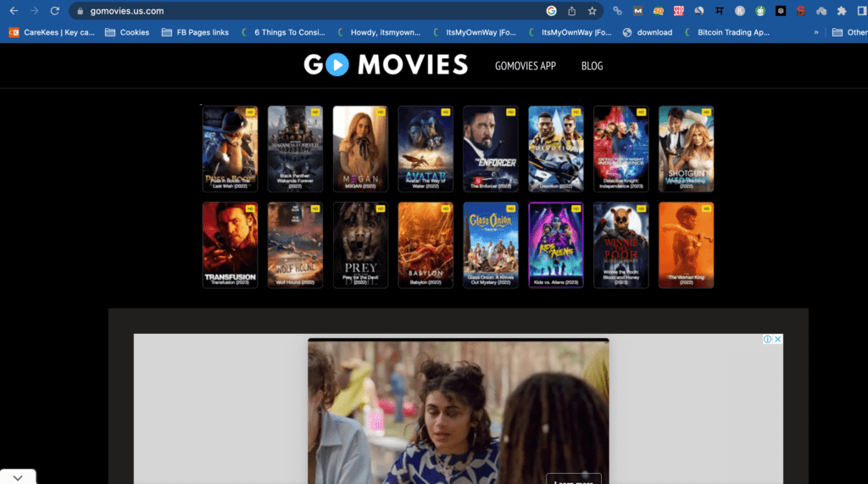Open the Devotion movie poster
The image size is (868, 484).
point(556,149)
